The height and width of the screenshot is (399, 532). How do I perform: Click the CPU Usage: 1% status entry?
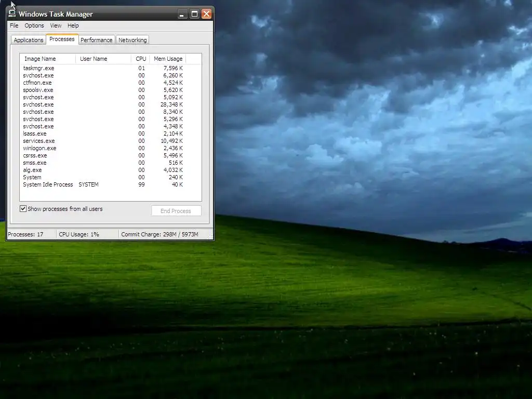79,234
